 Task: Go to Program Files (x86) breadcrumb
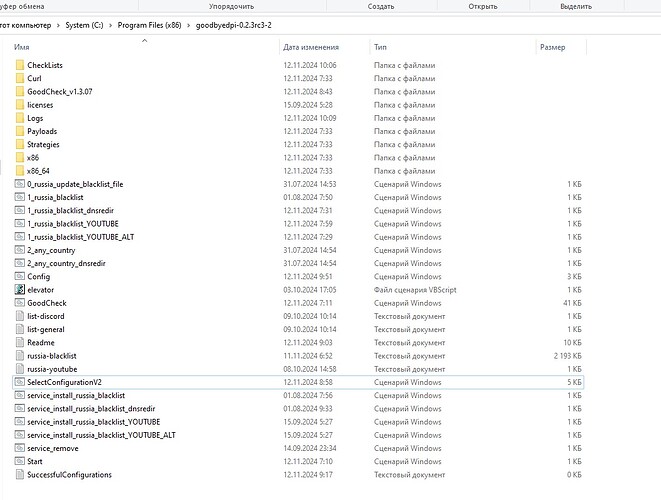click(x=149, y=25)
